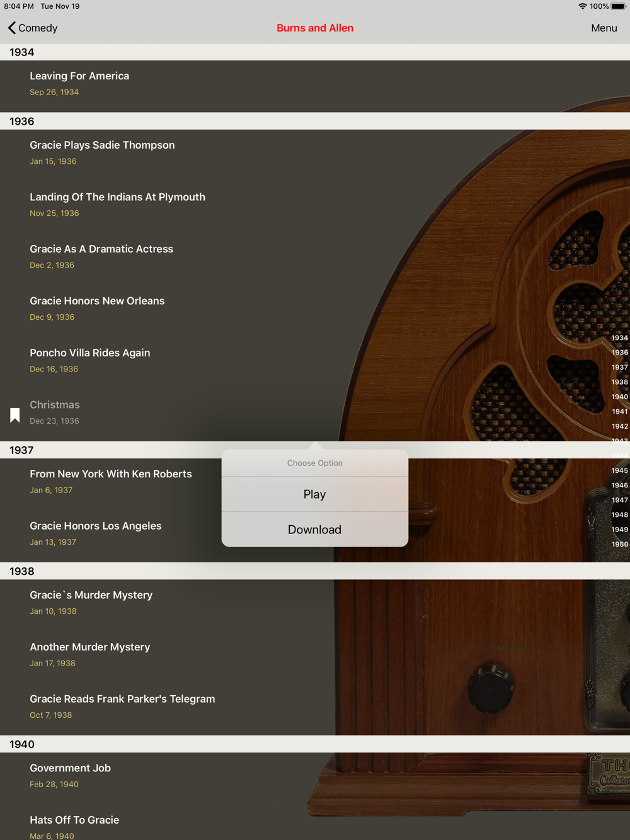The height and width of the screenshot is (840, 630).
Task: Jump to 1942 in the year index
Action: (x=619, y=426)
